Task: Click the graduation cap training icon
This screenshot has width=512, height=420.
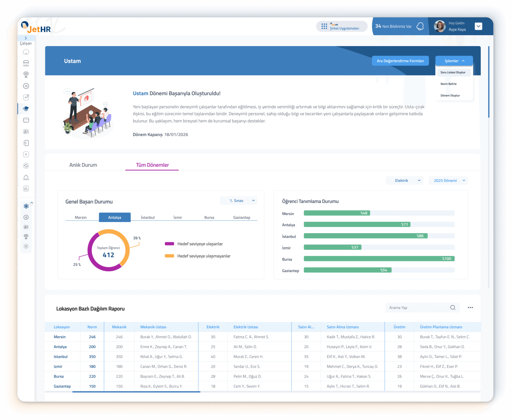Action: (26, 109)
